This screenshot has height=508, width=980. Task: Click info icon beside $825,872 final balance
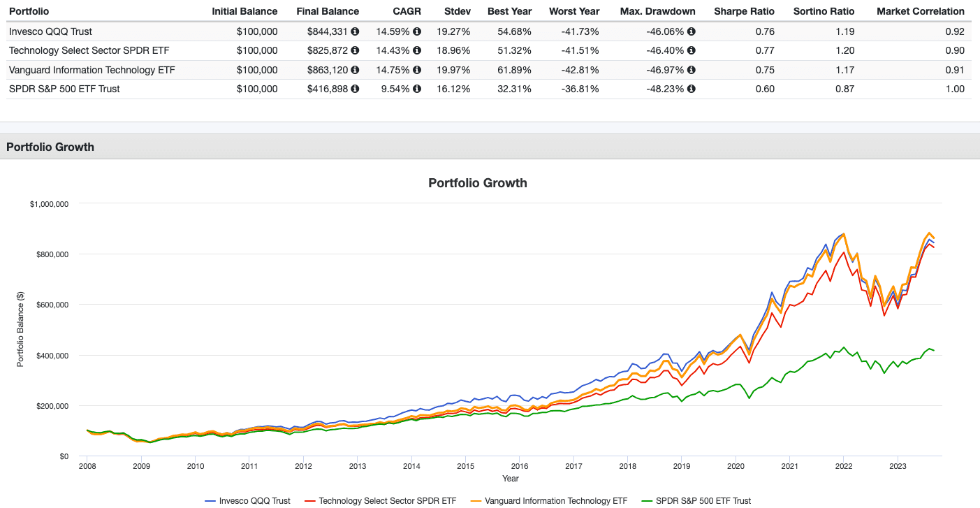355,50
